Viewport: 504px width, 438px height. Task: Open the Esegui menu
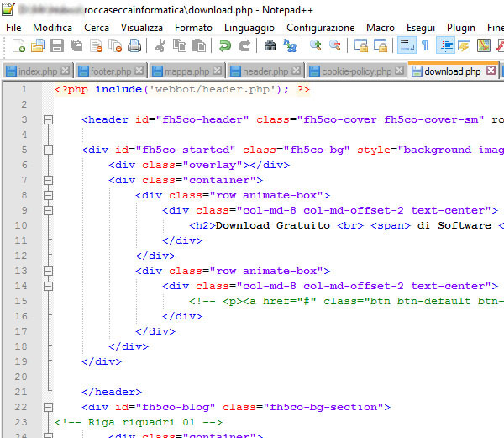coord(421,28)
